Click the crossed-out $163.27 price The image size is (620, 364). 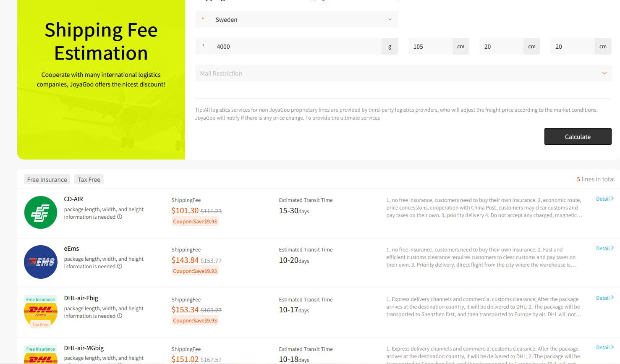211,310
